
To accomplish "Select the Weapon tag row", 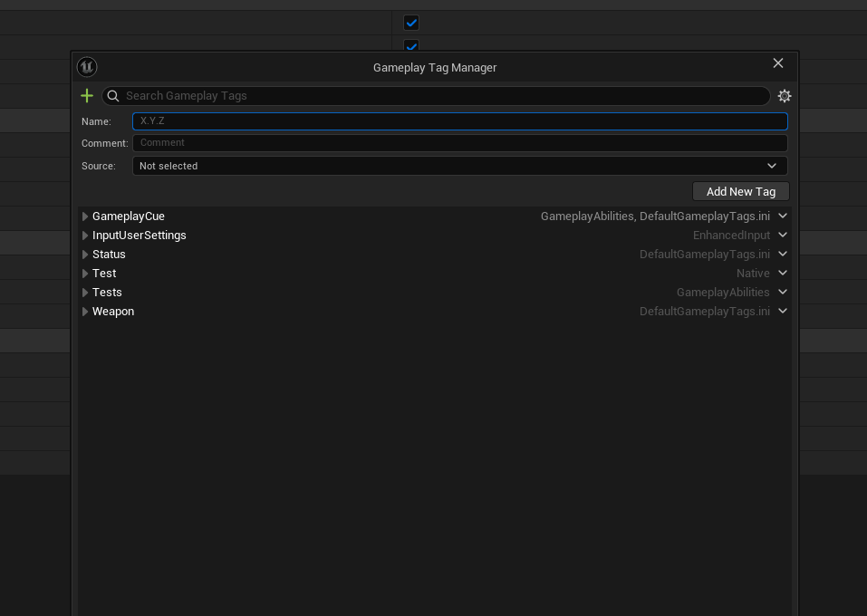I will coord(435,312).
